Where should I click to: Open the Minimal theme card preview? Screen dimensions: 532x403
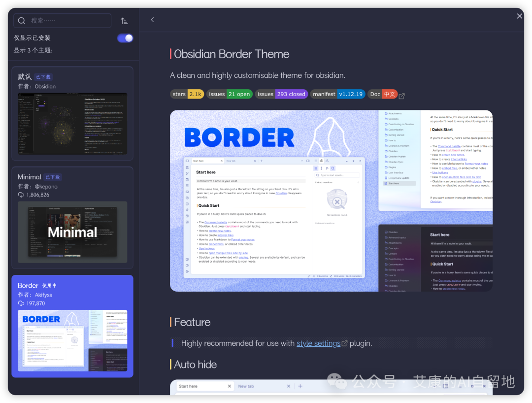coord(72,232)
